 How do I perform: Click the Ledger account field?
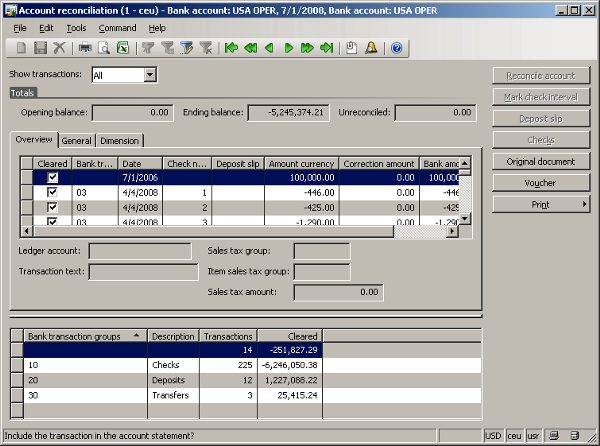tap(140, 251)
